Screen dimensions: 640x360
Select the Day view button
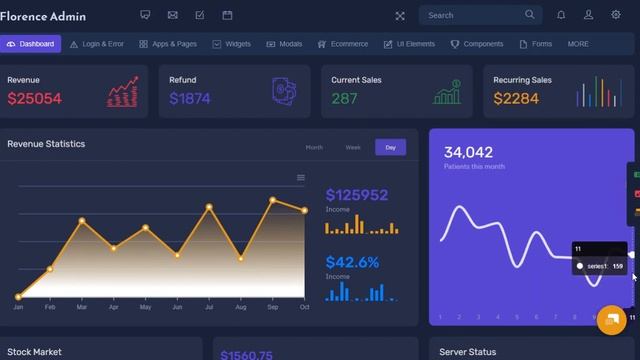(x=391, y=147)
